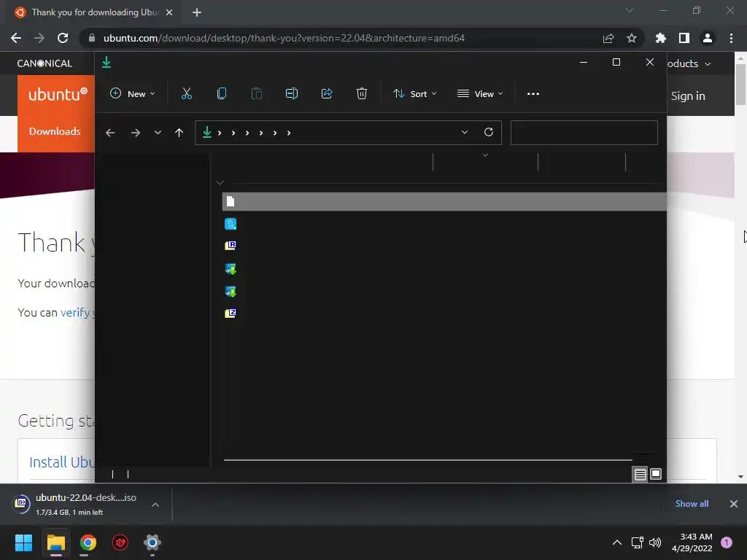Select the upper green-arrow installer file icon
This screenshot has width=747, height=560.
231,269
